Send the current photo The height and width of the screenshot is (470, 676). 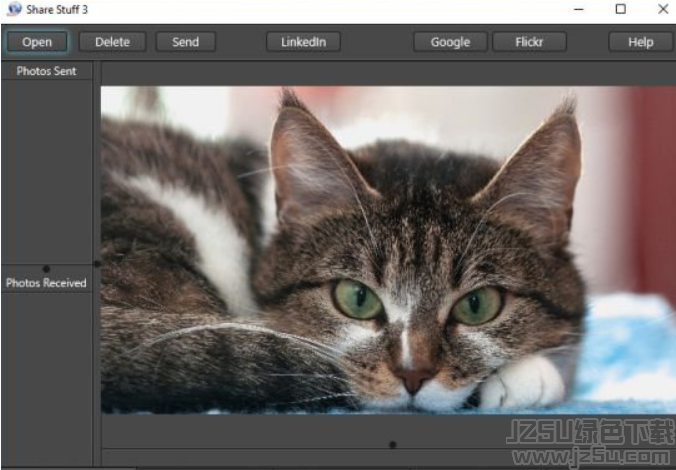pyautogui.click(x=186, y=42)
